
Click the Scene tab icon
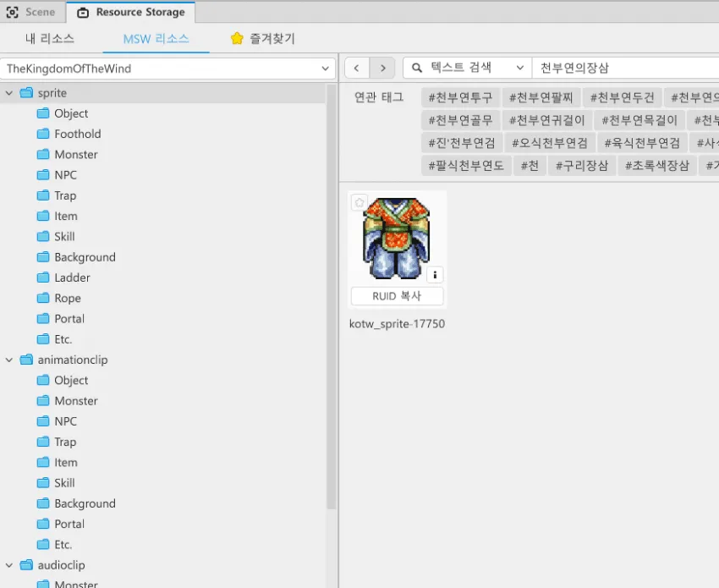point(13,12)
